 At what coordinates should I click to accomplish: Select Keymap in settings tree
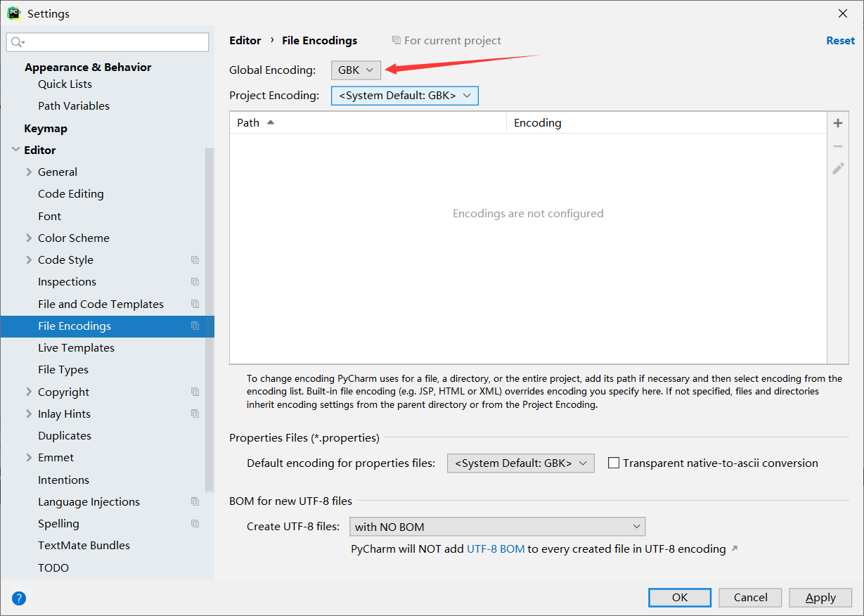46,128
